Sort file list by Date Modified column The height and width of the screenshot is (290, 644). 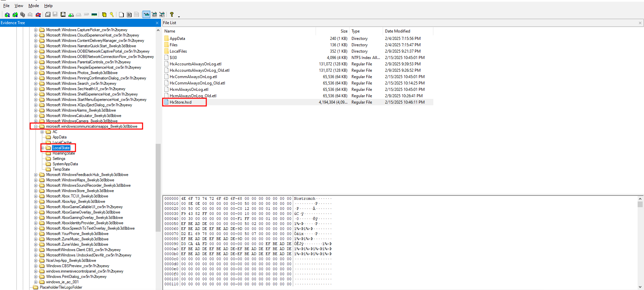coord(397,31)
